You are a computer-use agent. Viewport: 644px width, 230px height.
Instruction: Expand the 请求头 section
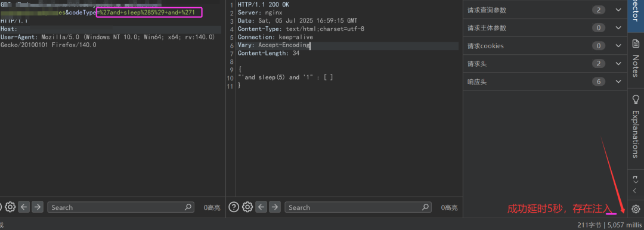[x=545, y=64]
